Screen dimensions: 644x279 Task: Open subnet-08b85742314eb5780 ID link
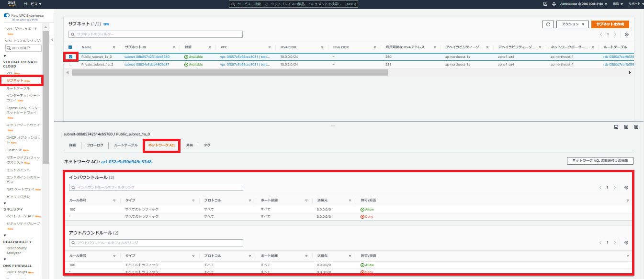147,56
